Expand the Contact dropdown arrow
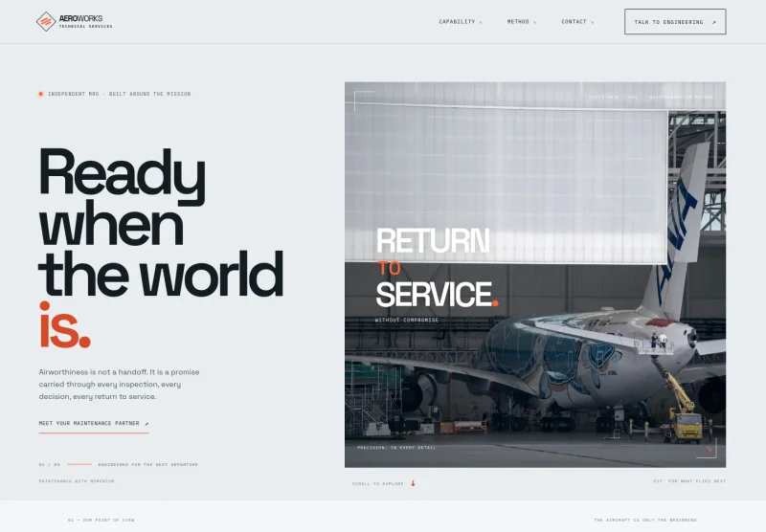766x532 pixels. tap(592, 22)
